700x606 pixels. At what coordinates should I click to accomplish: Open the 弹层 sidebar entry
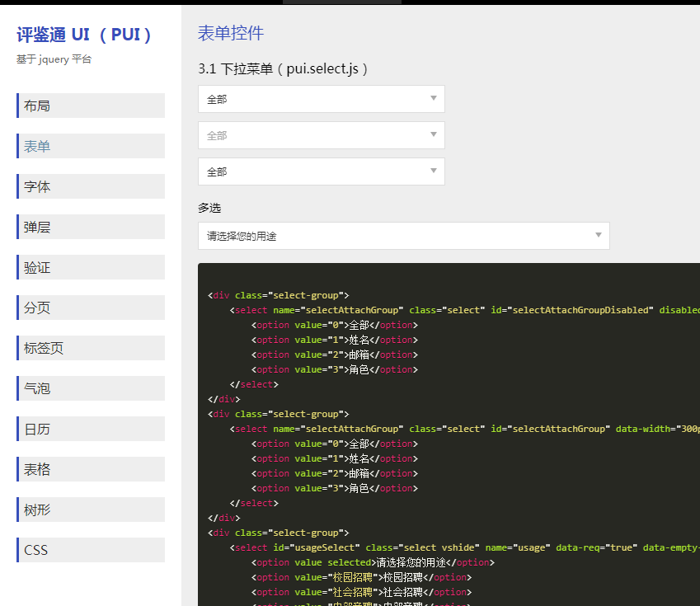click(x=91, y=227)
